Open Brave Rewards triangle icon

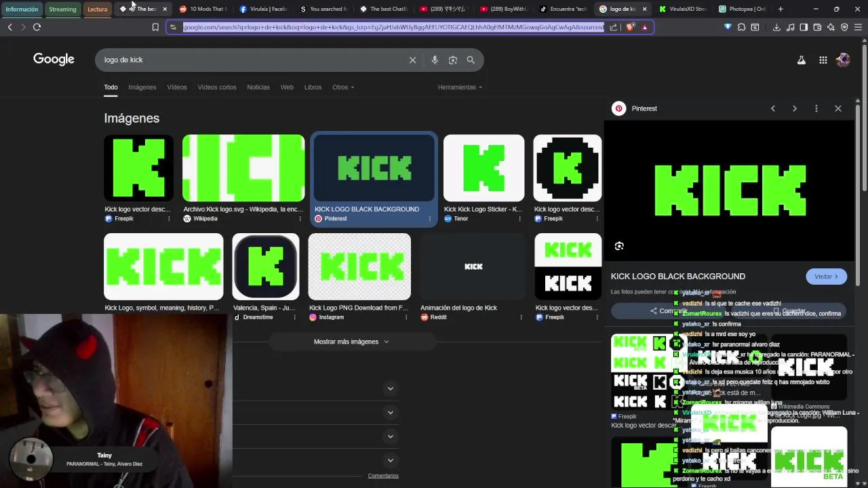coord(645,27)
